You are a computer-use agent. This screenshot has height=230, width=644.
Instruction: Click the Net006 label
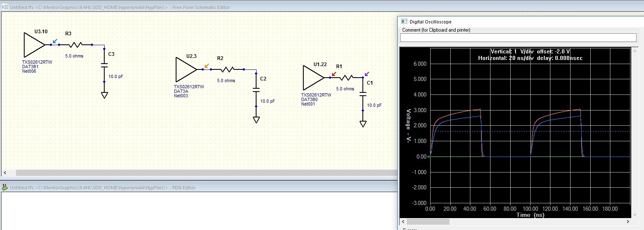point(29,71)
